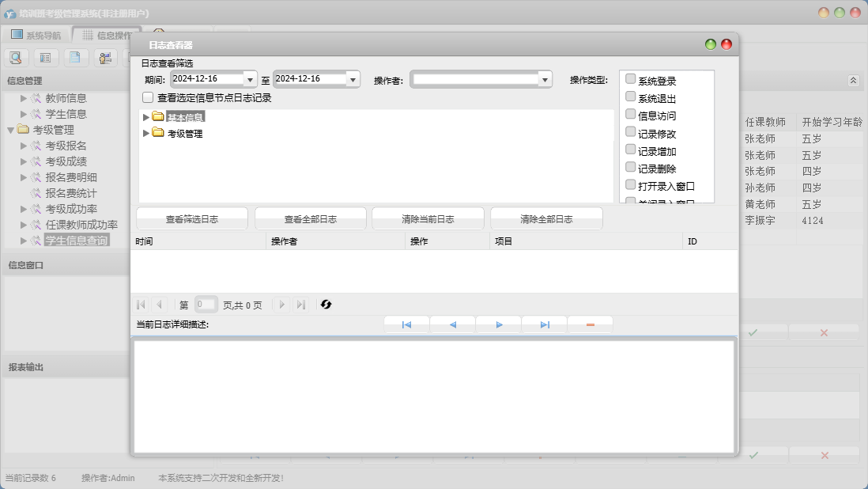Expand the 基本信息 tree node

point(145,117)
